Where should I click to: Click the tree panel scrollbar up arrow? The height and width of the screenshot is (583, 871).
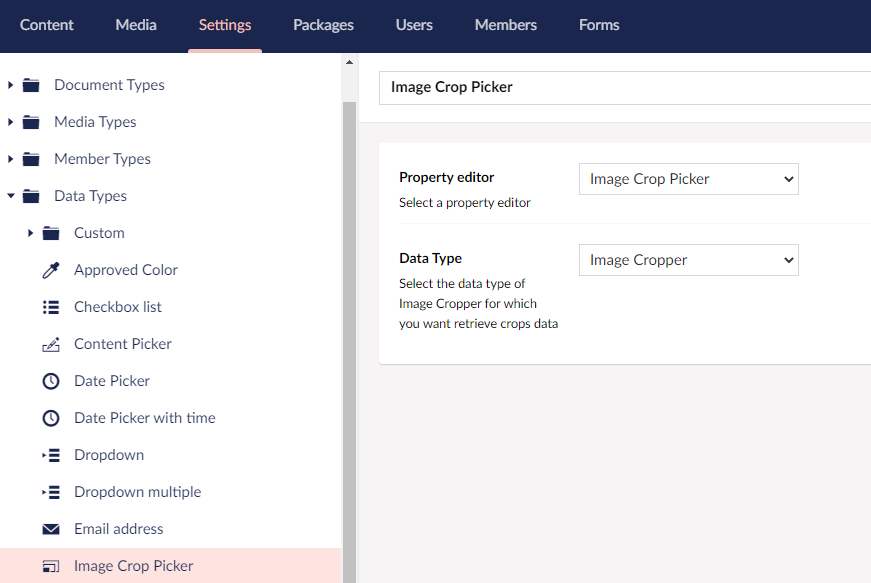point(349,62)
